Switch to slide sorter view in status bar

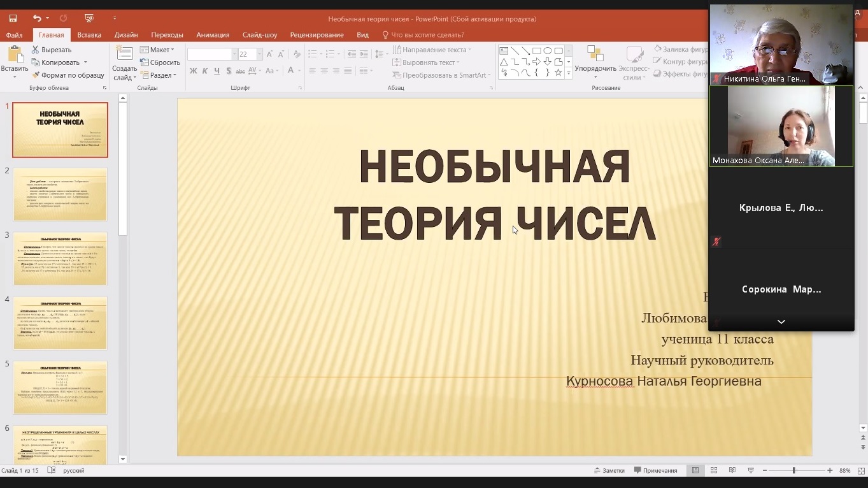click(x=714, y=470)
